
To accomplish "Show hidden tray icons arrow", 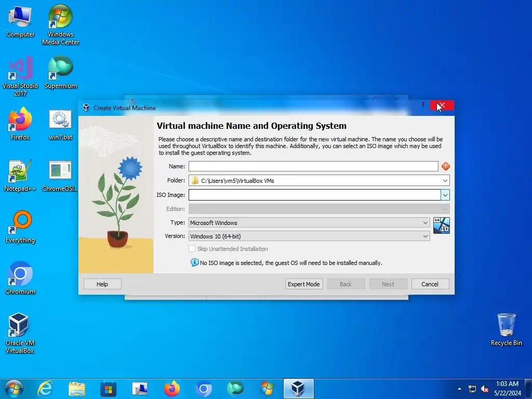I will point(459,389).
